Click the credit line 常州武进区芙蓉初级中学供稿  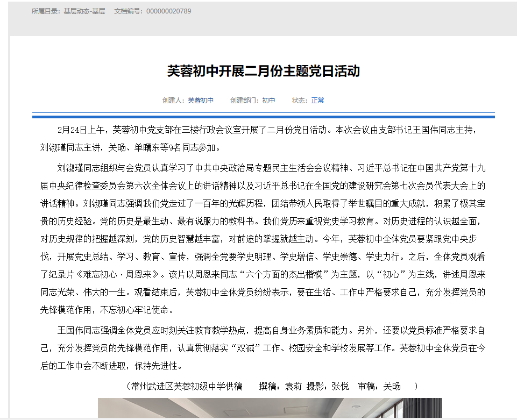(x=187, y=386)
